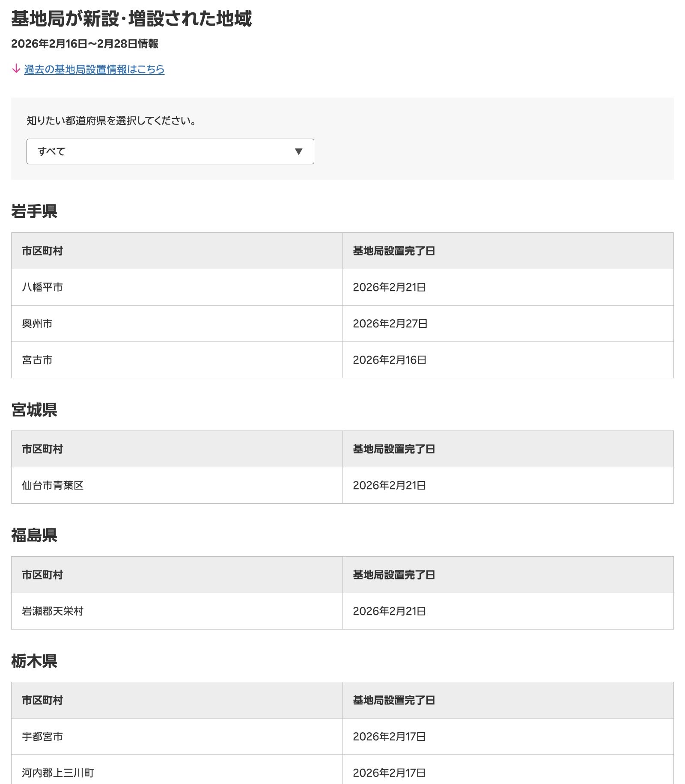
Task: Click the date 2026年2月21日 in 八幡平市 row
Action: click(390, 287)
